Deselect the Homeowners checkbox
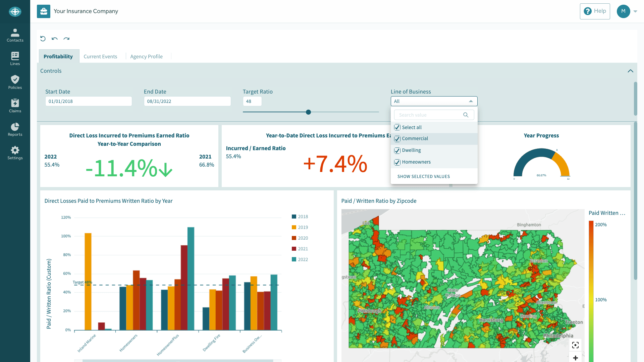The height and width of the screenshot is (362, 644). click(x=397, y=162)
